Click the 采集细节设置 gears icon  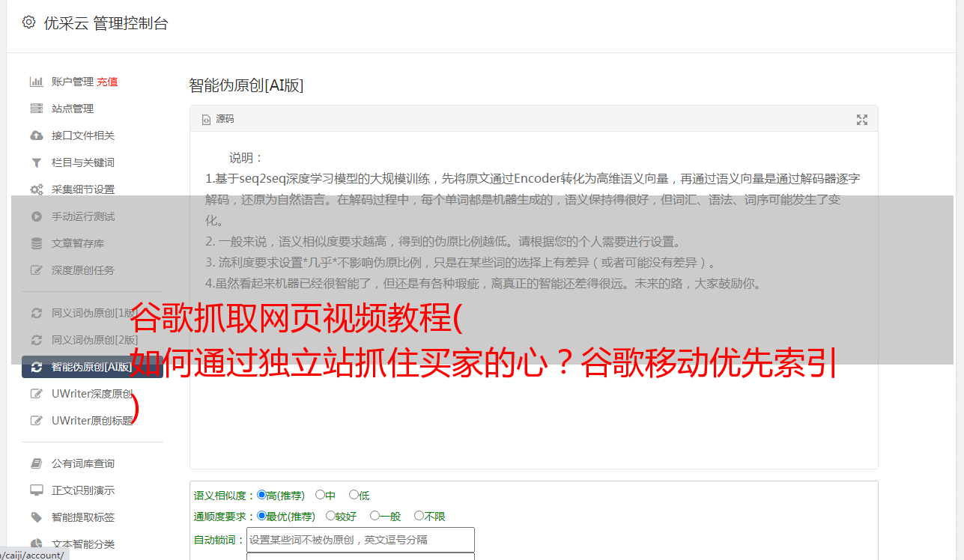click(x=36, y=189)
